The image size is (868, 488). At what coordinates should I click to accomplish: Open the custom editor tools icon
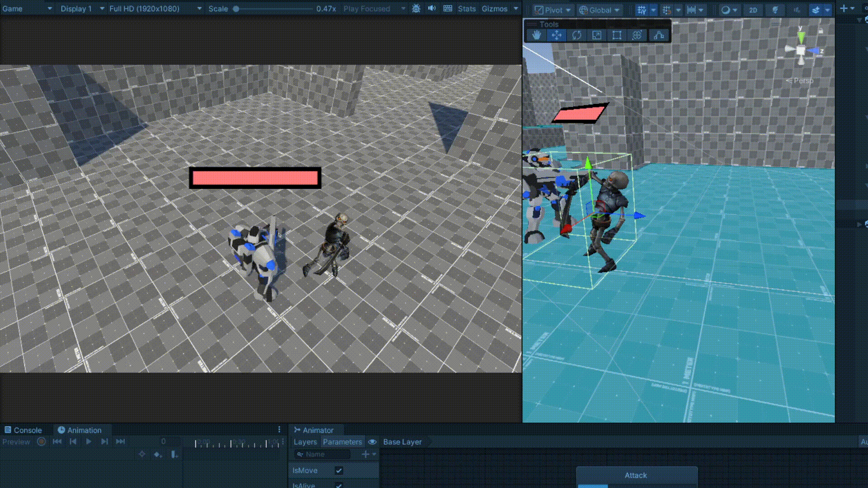pos(659,35)
